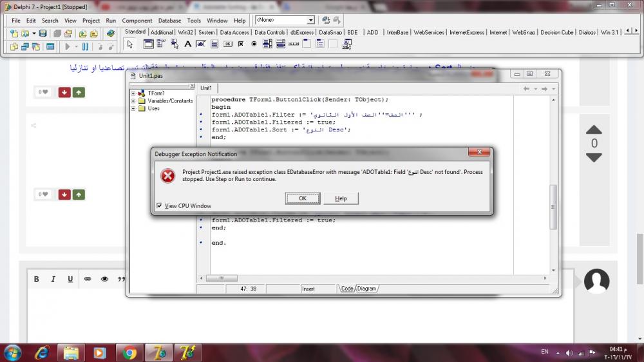
Task: Click the Run (play) toolbar button
Action: [68, 47]
